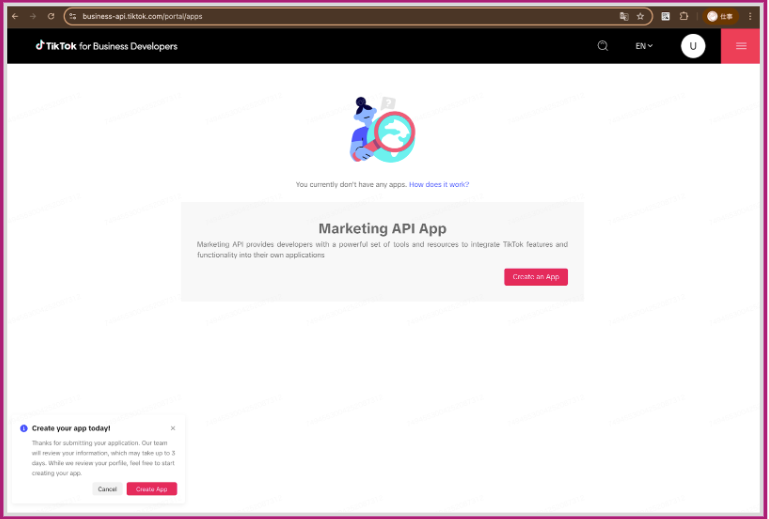Reload the page with browser refresh icon
This screenshot has width=769, height=519.
pyautogui.click(x=51, y=16)
